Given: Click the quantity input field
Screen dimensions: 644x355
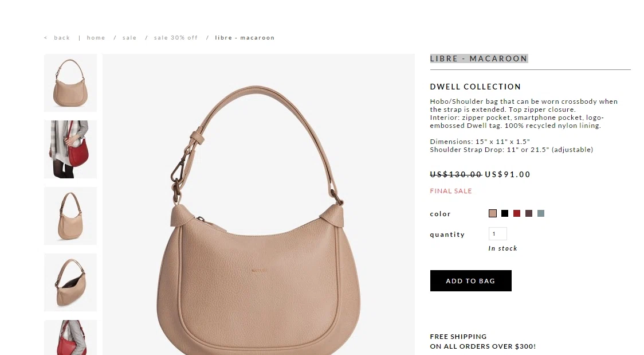Looking at the screenshot, I should click(x=498, y=234).
